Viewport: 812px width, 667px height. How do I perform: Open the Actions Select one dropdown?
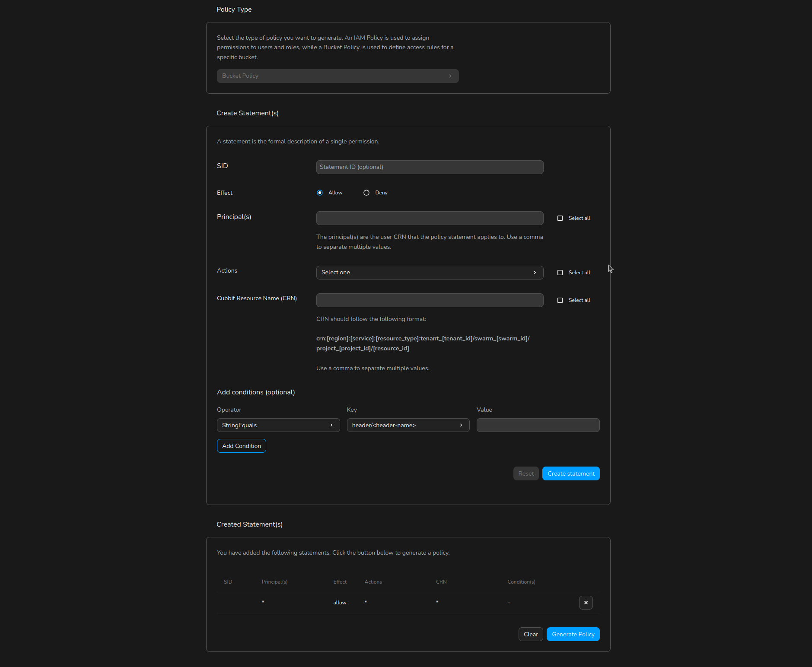tap(429, 273)
